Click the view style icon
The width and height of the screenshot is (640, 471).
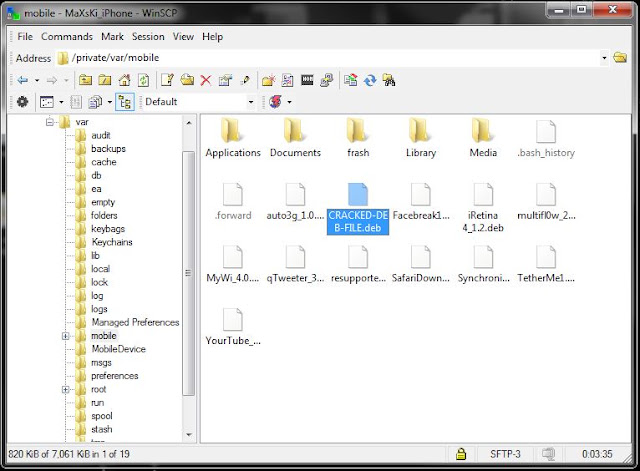(x=47, y=102)
